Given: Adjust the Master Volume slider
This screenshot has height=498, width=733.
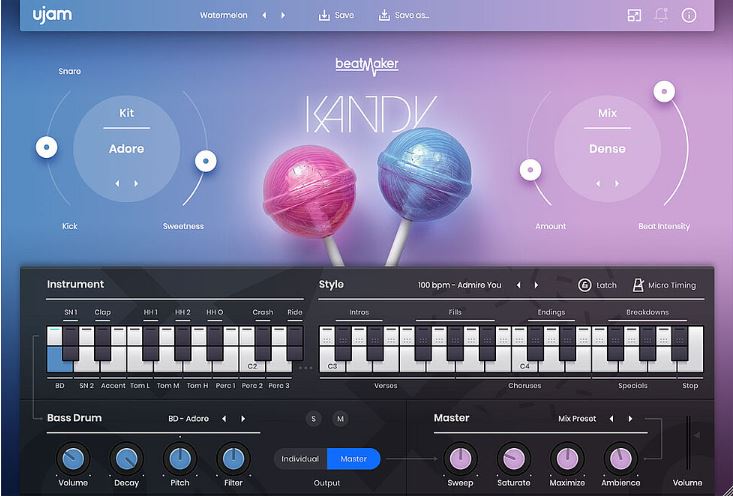Looking at the screenshot, I should [688, 443].
